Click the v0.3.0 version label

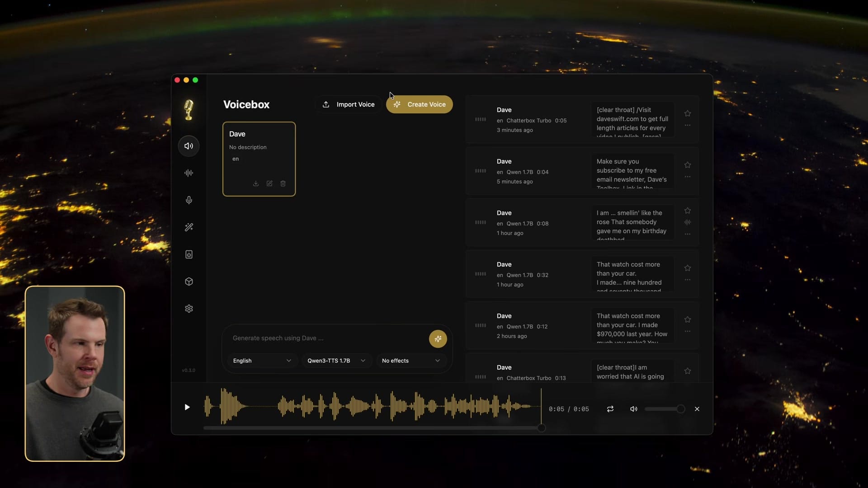[x=189, y=370]
